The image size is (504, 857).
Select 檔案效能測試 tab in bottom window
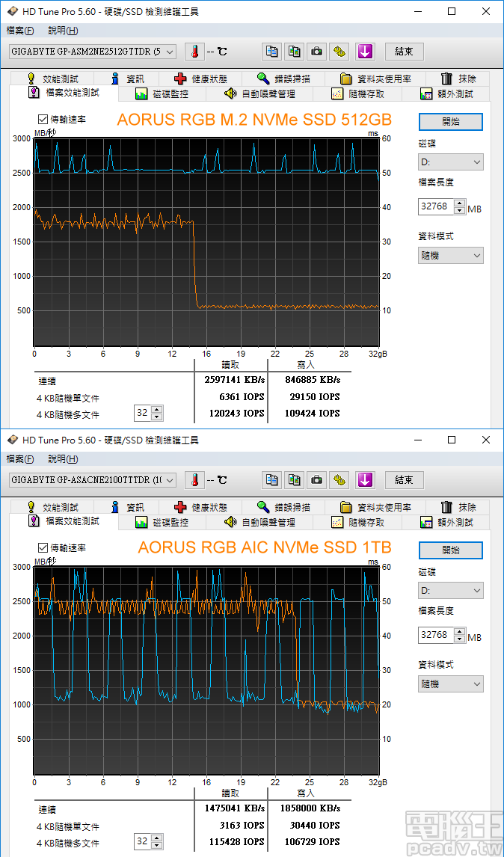[64, 521]
